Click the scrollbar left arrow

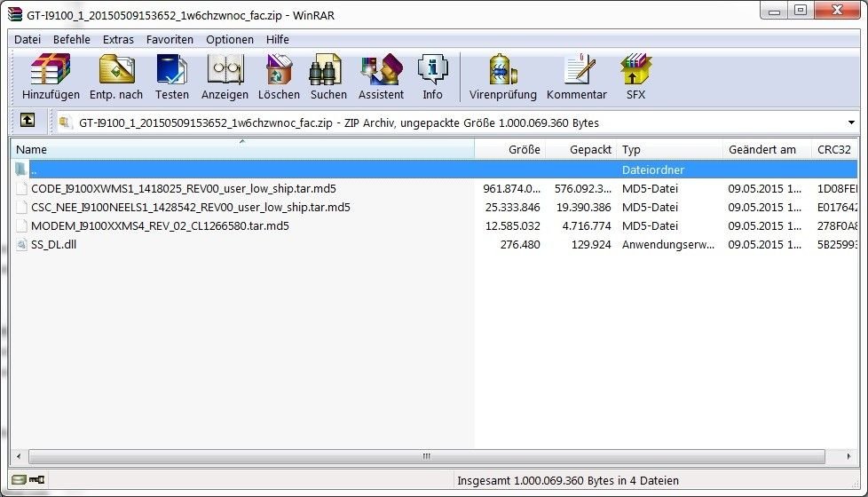[x=19, y=456]
